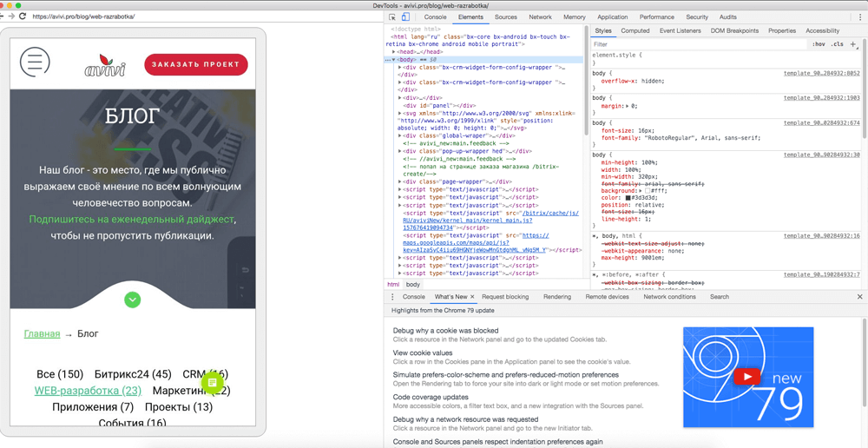Toggle the :hov element state panel

tap(819, 43)
